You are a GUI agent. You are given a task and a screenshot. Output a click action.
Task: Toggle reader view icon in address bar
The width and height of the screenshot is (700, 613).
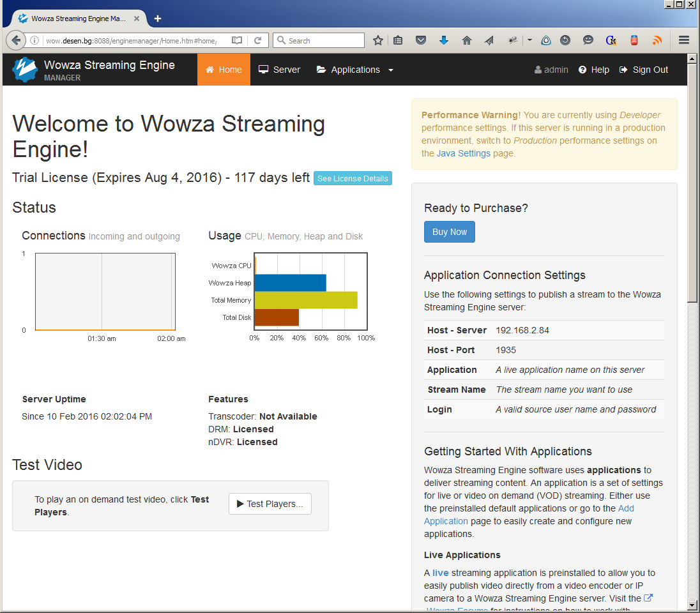[x=236, y=40]
